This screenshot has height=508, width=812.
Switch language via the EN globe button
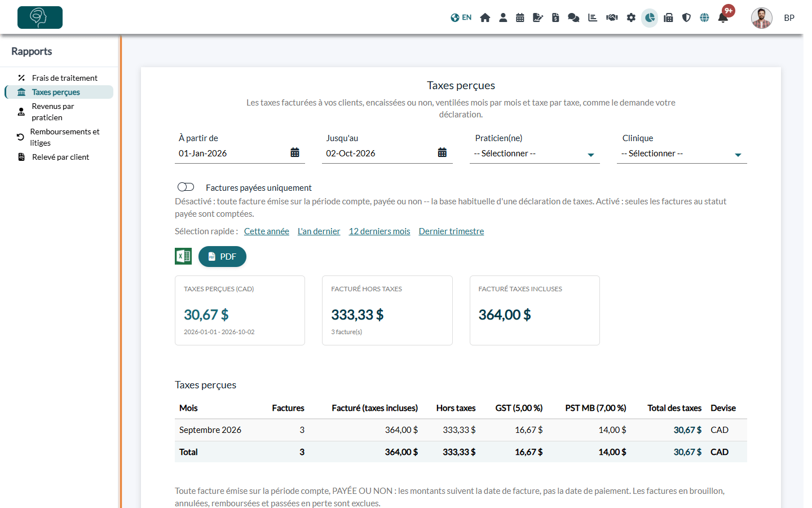click(461, 17)
